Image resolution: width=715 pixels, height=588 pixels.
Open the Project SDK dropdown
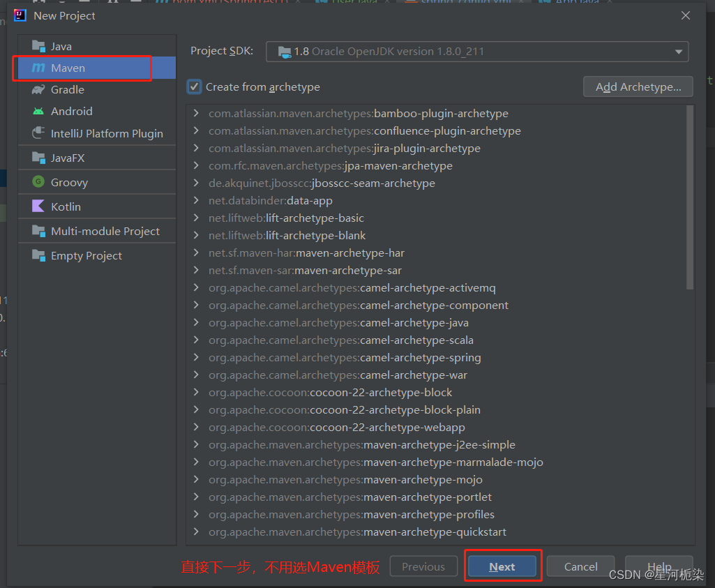click(x=679, y=52)
